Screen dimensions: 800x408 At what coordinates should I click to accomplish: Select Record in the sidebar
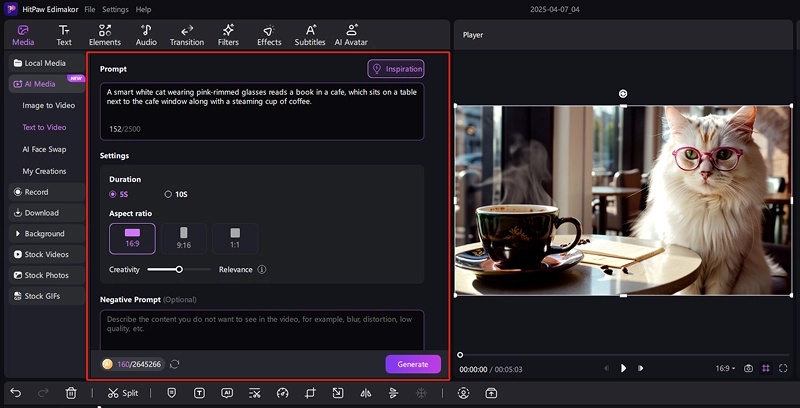click(46, 192)
